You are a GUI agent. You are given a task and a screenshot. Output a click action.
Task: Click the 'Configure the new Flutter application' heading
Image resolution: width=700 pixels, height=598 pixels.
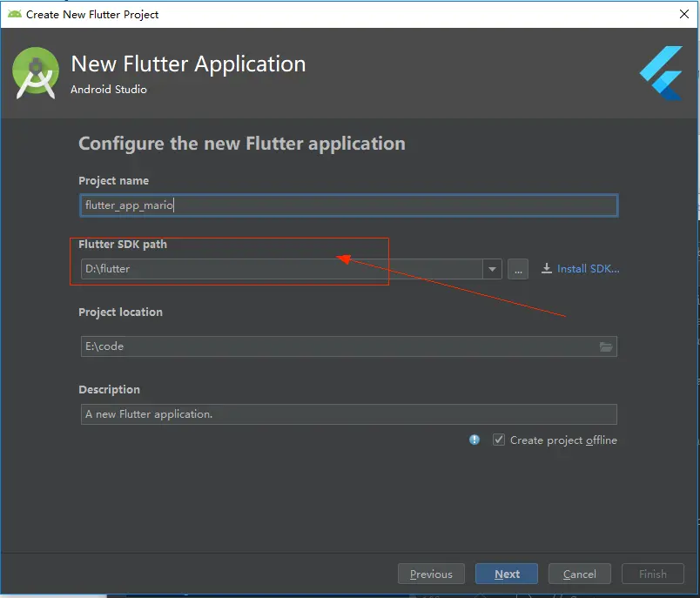(242, 144)
